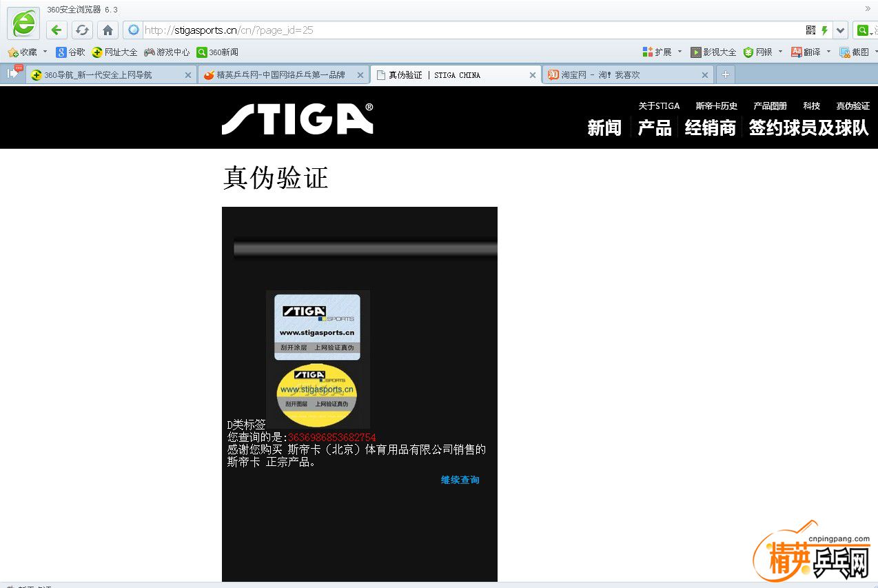Expand the address bar history dropdown

840,30
